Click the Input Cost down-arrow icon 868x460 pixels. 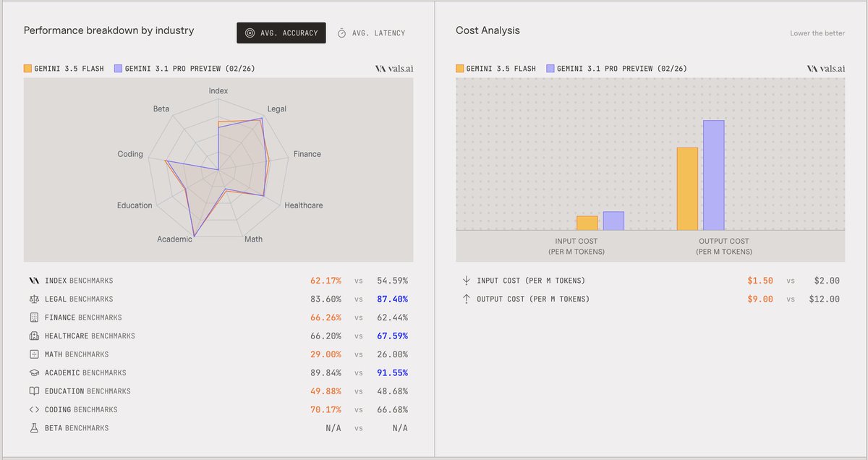tap(466, 281)
